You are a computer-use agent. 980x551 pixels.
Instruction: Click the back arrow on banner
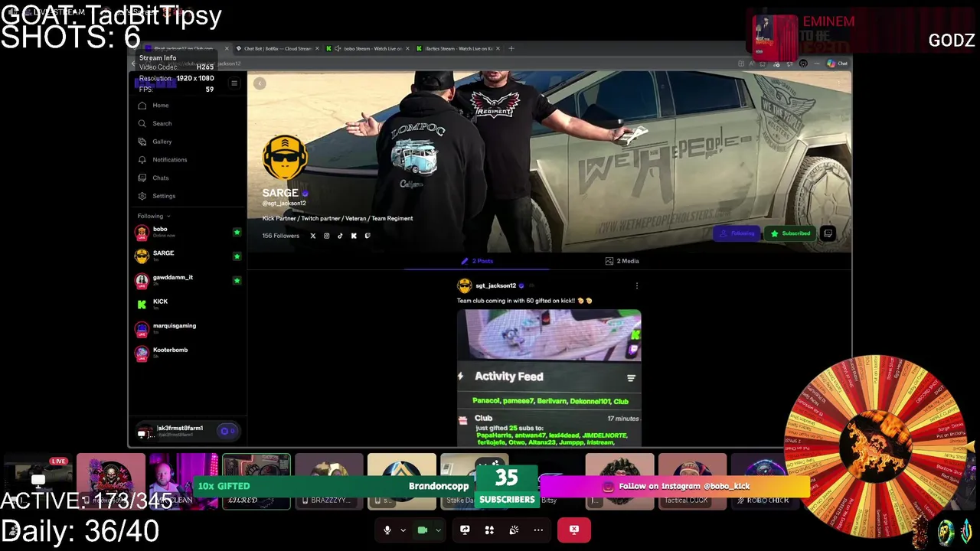click(x=260, y=83)
